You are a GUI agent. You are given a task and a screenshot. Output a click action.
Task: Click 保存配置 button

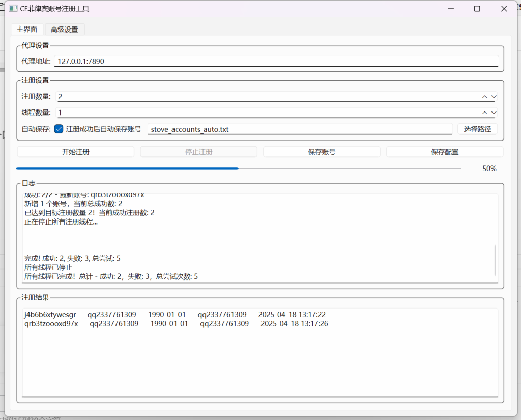click(x=445, y=152)
